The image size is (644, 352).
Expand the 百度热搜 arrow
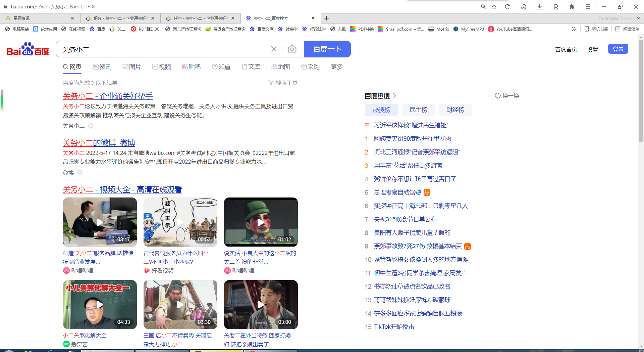(x=394, y=96)
